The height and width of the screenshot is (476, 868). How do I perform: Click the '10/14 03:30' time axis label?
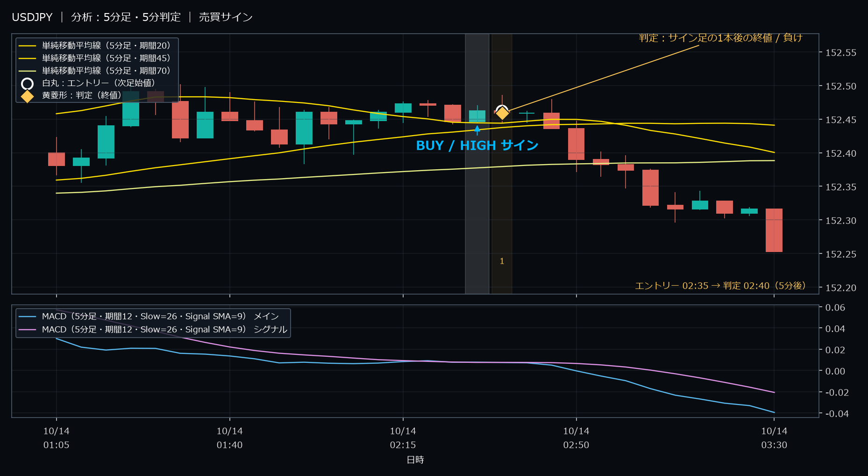[775, 438]
